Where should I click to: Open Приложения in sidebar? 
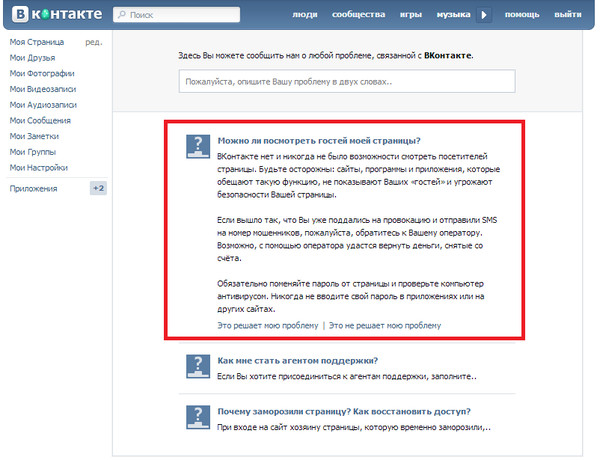tap(33, 189)
